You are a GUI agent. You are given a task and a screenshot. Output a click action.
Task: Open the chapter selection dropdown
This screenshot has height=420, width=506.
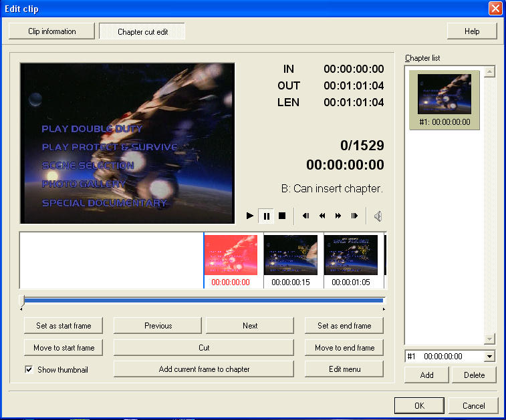pos(489,356)
